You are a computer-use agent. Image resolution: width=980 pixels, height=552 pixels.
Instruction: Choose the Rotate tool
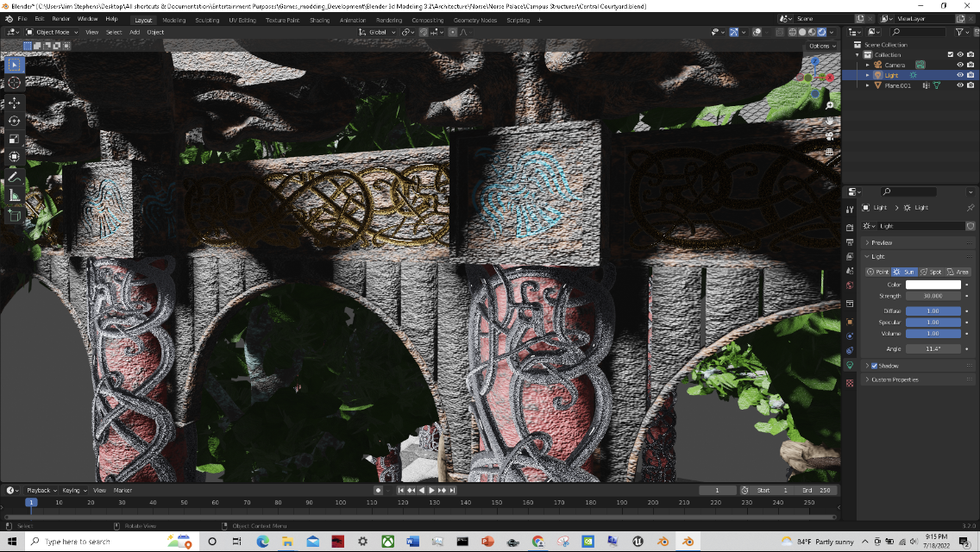point(15,121)
